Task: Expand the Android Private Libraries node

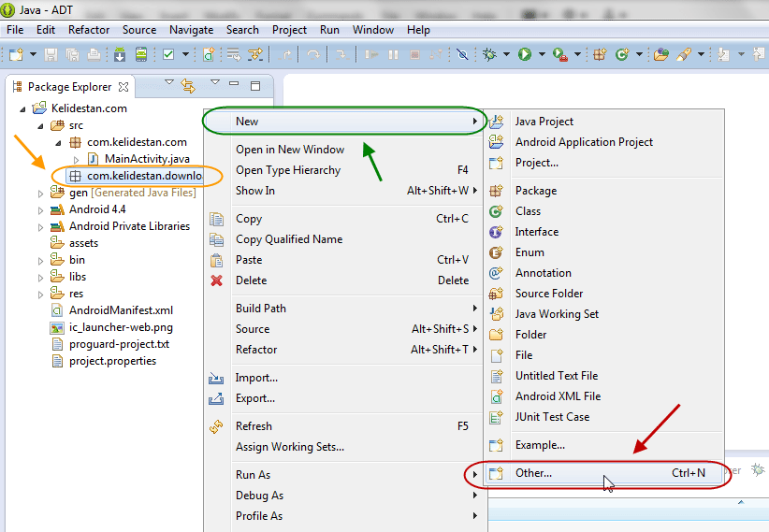Action: [41, 227]
